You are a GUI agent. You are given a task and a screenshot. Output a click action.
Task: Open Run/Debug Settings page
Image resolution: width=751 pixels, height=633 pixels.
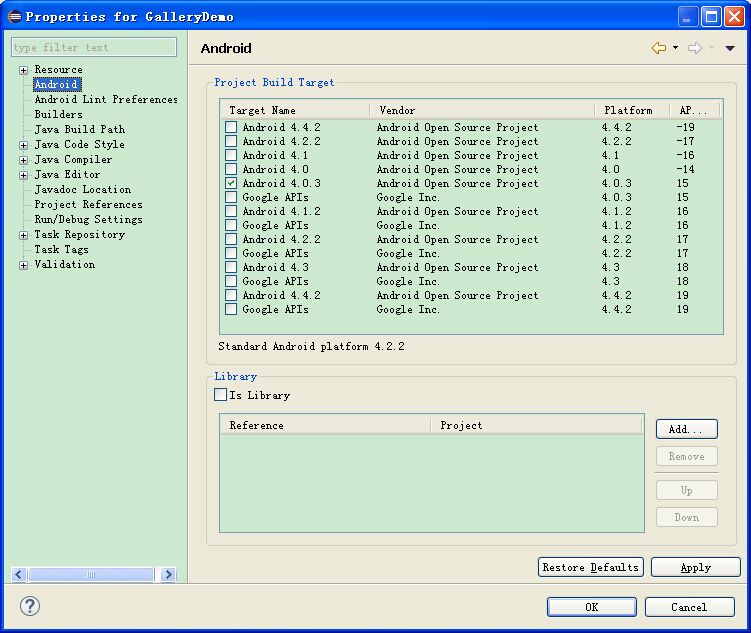88,219
